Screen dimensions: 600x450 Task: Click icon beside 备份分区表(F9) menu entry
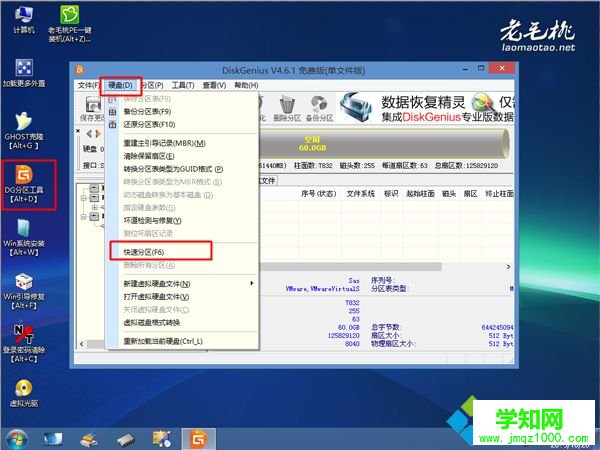112,112
